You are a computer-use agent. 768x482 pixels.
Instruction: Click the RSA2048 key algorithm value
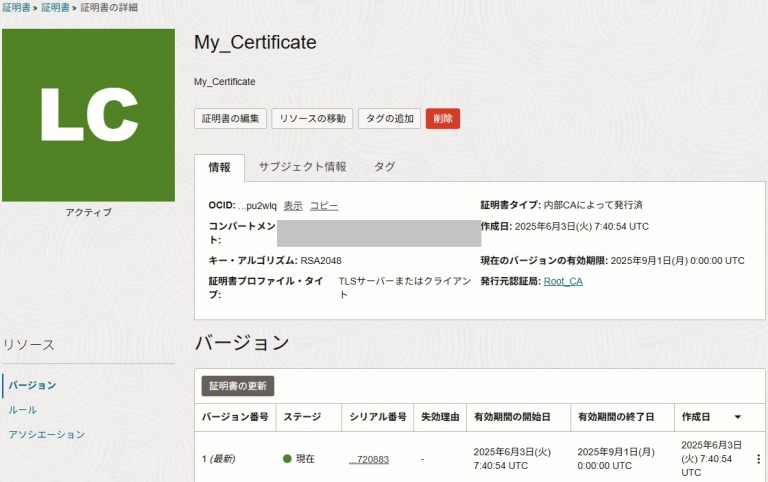point(321,261)
